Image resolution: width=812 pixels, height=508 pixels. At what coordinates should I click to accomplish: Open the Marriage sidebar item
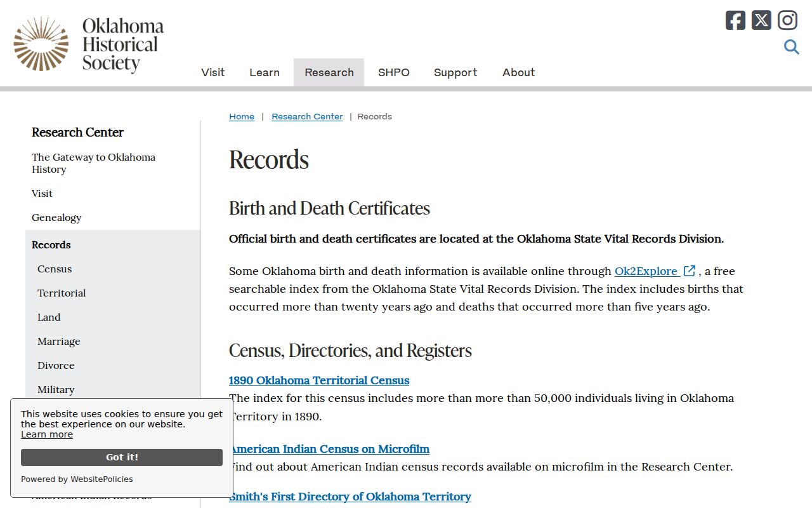[x=59, y=341]
